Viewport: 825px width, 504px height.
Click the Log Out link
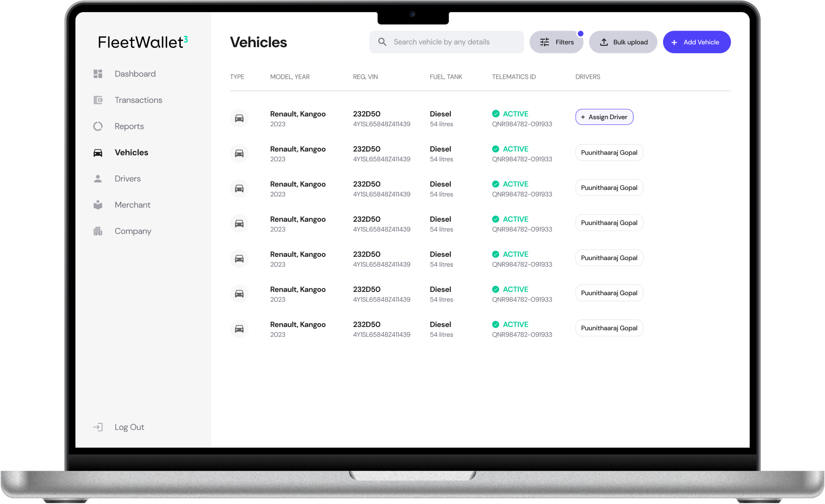pyautogui.click(x=129, y=427)
